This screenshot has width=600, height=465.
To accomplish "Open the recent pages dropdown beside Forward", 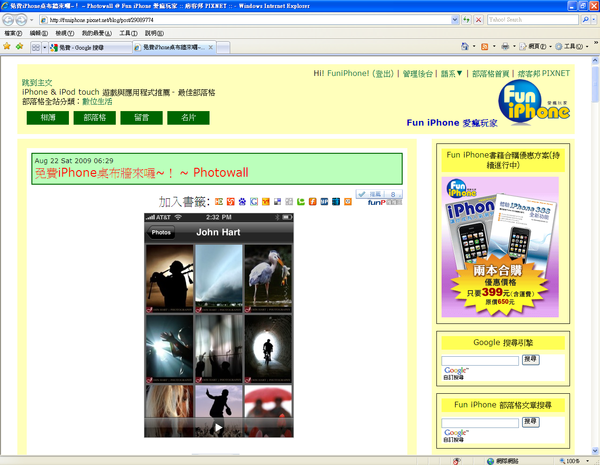I will tap(31, 20).
